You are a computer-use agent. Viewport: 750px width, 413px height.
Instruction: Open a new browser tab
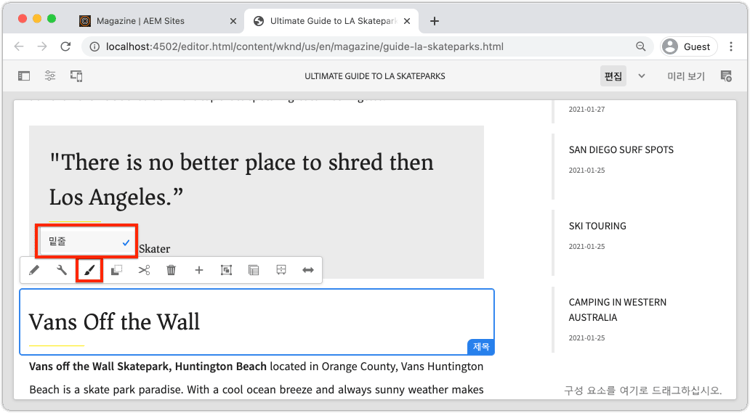(x=434, y=21)
